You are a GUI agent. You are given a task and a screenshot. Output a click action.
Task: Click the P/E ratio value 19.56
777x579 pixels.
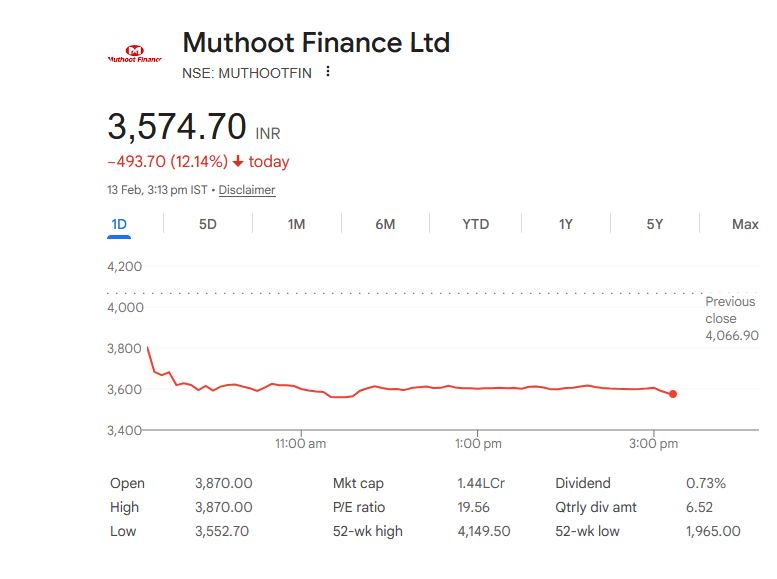tap(473, 507)
